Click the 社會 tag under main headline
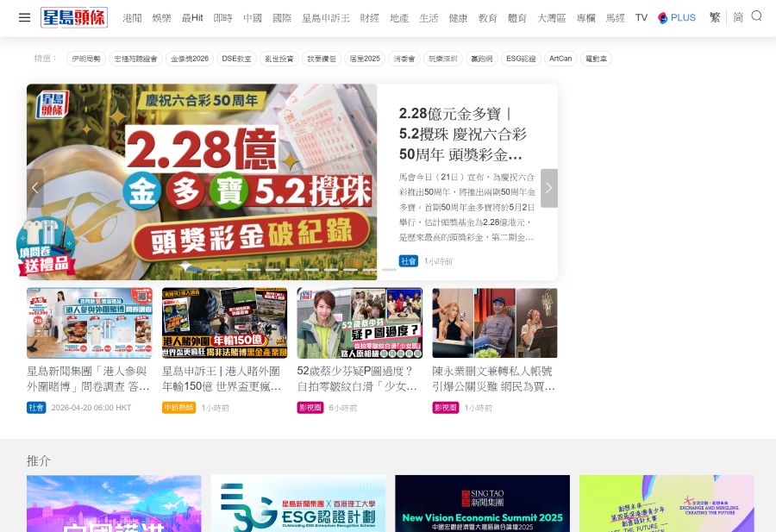The width and height of the screenshot is (776, 532). pos(408,261)
